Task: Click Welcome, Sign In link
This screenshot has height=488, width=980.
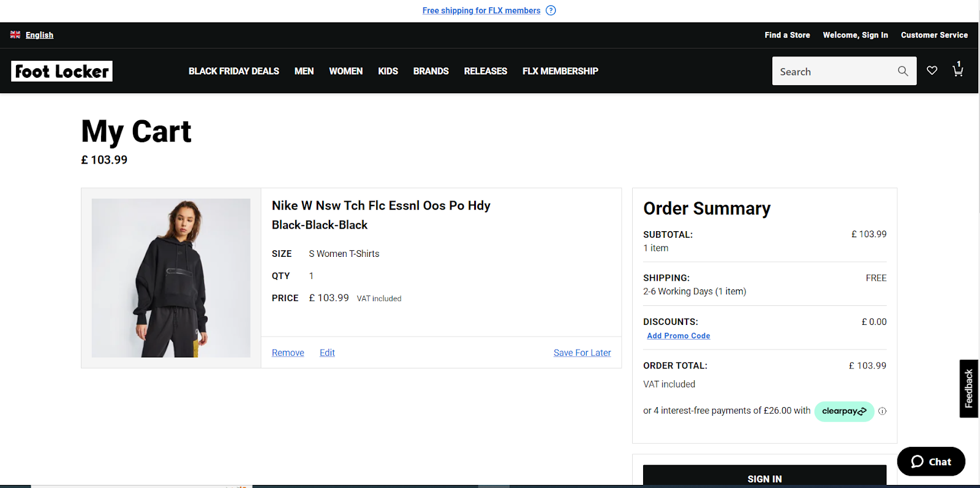Action: [855, 35]
